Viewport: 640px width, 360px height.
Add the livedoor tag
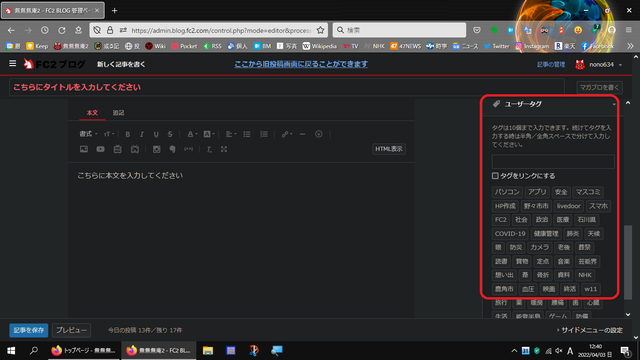pos(569,206)
